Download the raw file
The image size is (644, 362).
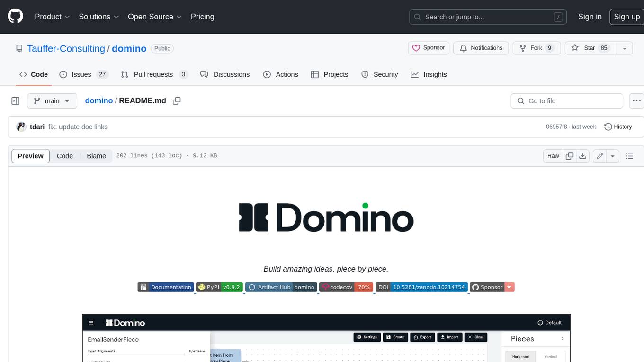pyautogui.click(x=583, y=156)
